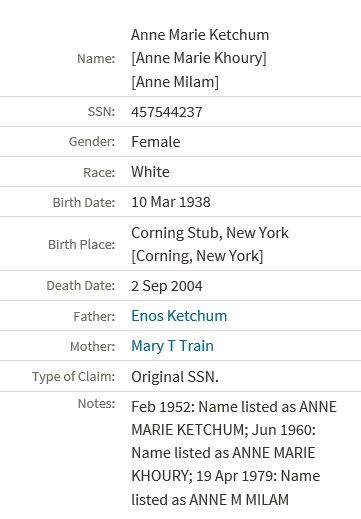Click the Birth Place field label

82,245
